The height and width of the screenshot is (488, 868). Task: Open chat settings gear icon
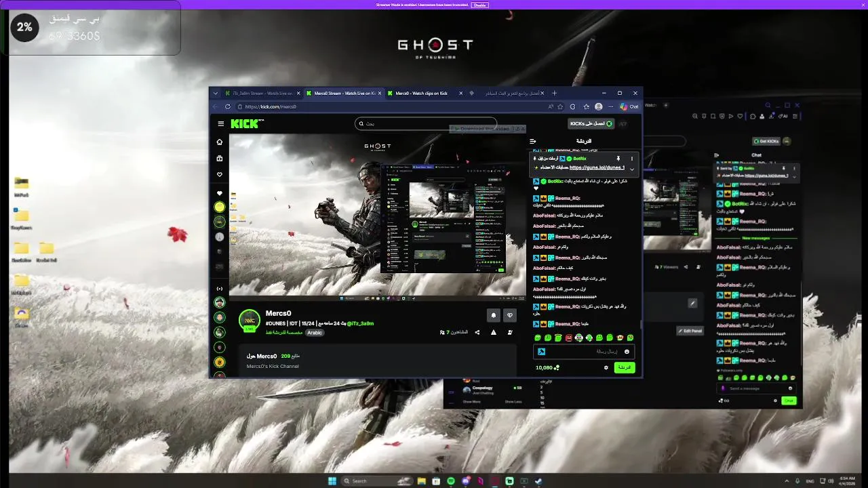tap(606, 367)
